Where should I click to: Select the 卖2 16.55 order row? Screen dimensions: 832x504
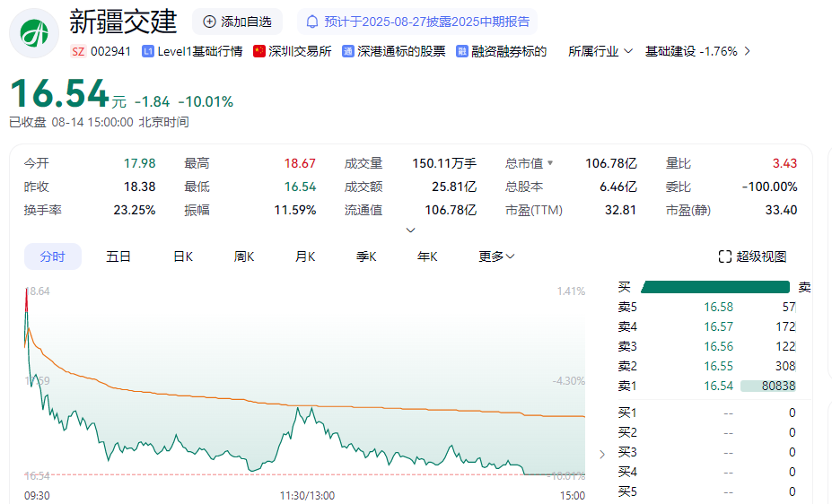tap(706, 366)
